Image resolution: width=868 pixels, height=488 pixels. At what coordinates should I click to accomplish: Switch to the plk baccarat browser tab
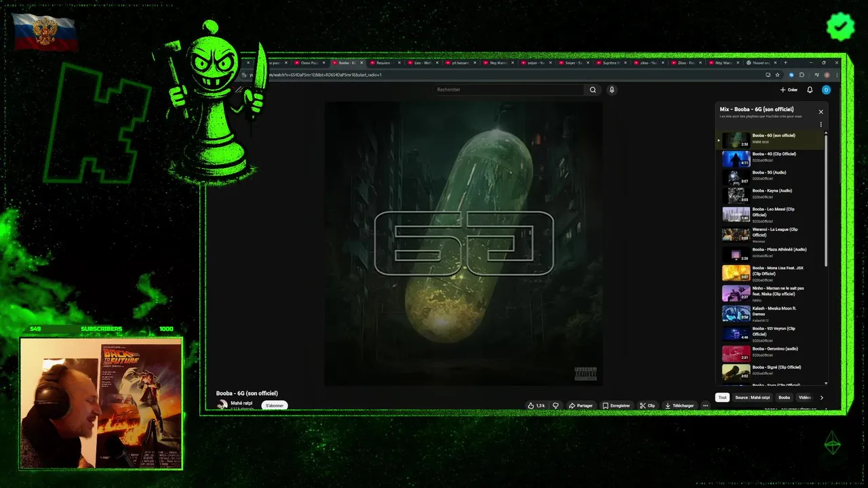pyautogui.click(x=462, y=62)
